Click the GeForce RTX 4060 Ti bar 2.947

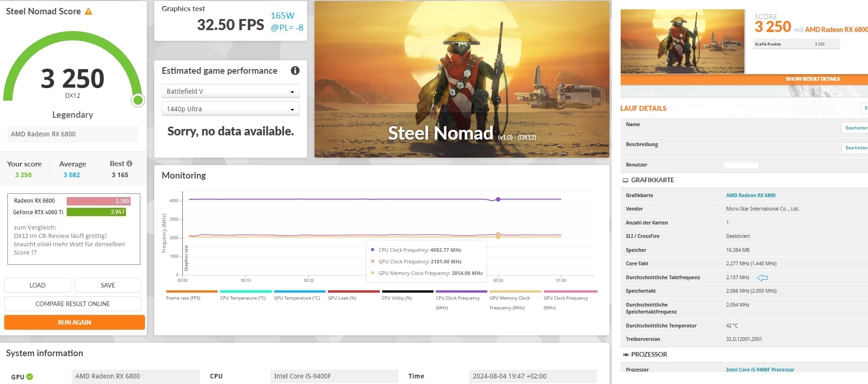[96, 212]
